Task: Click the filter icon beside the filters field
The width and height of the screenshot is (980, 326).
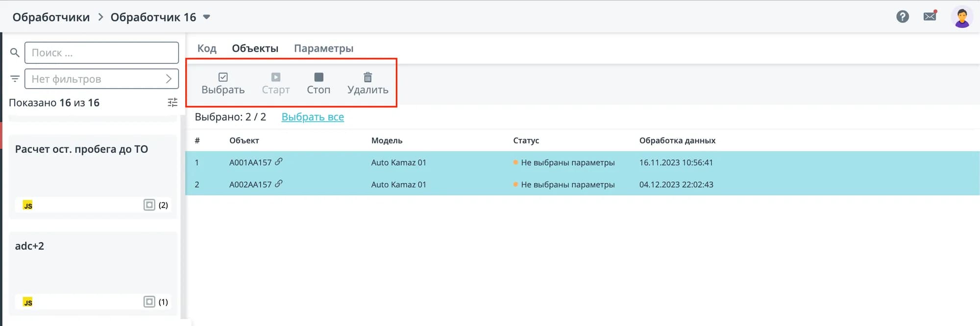Action: [15, 79]
